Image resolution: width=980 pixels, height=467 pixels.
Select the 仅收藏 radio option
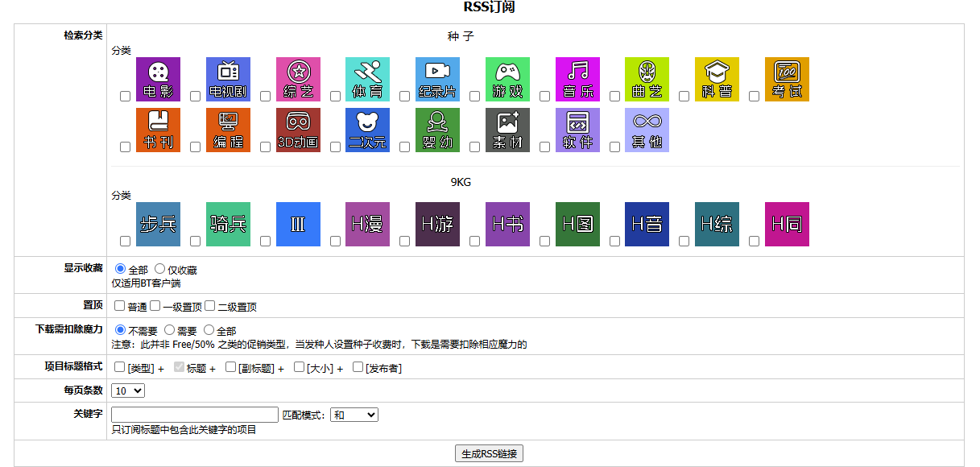(x=159, y=269)
